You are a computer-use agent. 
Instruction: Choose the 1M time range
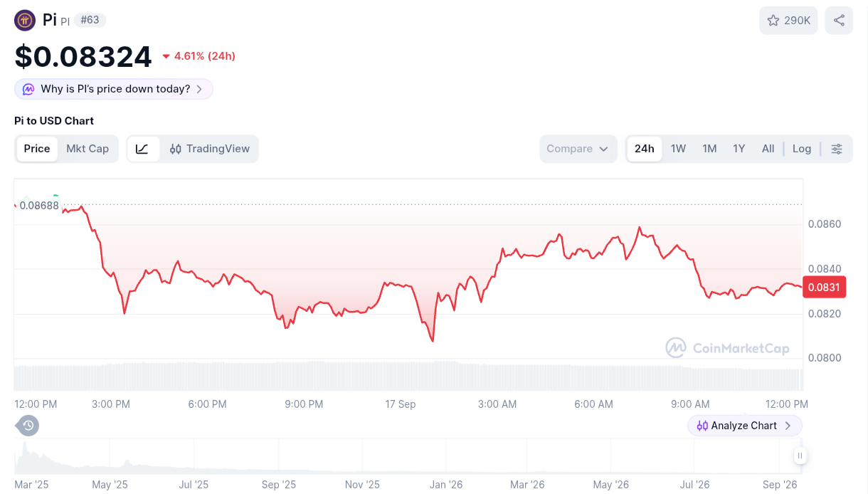[x=709, y=149]
